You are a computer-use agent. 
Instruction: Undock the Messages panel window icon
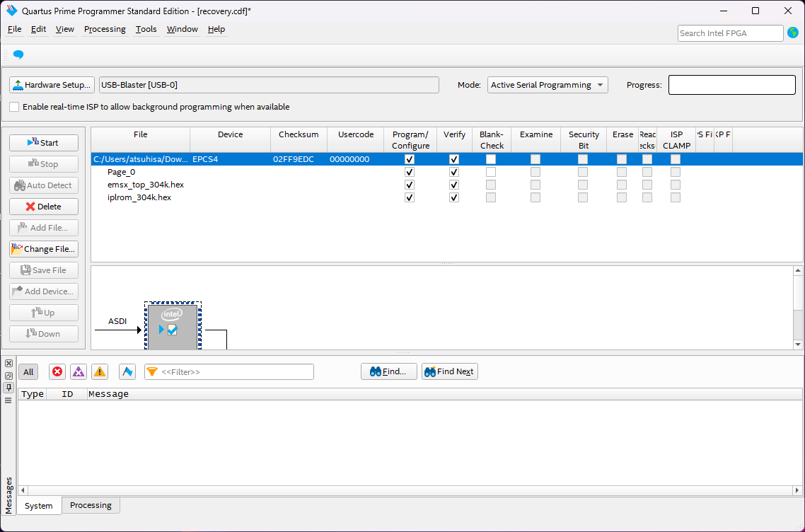click(x=8, y=376)
